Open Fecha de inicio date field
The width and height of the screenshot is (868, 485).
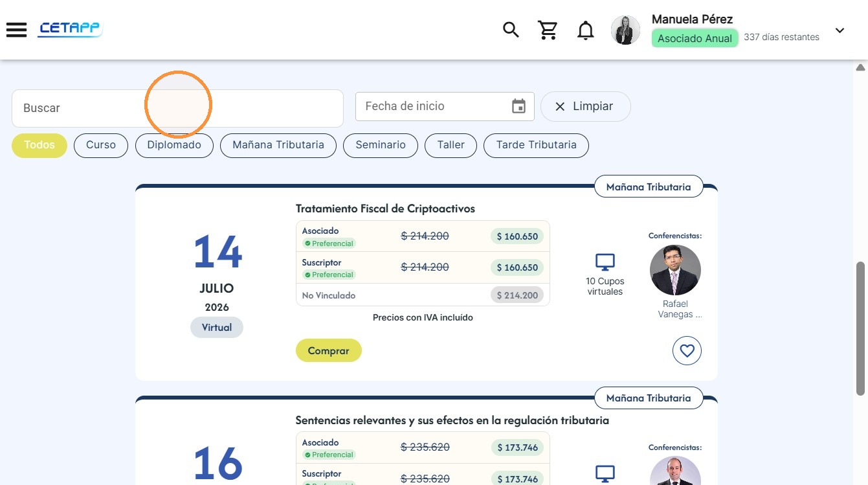point(445,106)
